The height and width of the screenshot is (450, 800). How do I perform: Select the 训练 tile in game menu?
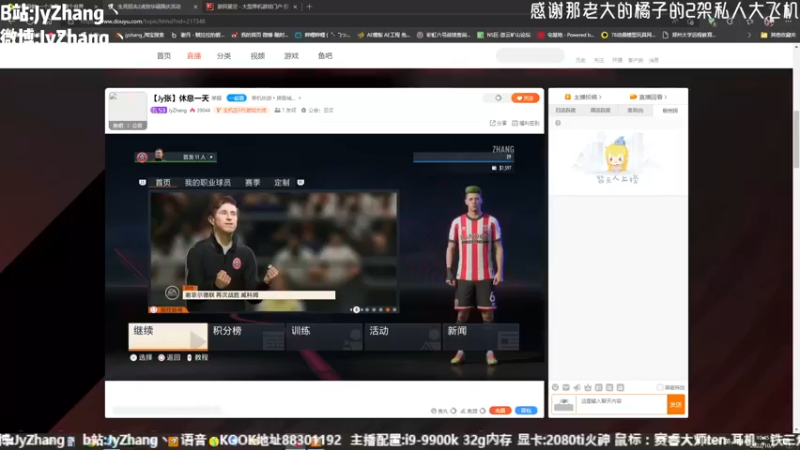pos(324,336)
